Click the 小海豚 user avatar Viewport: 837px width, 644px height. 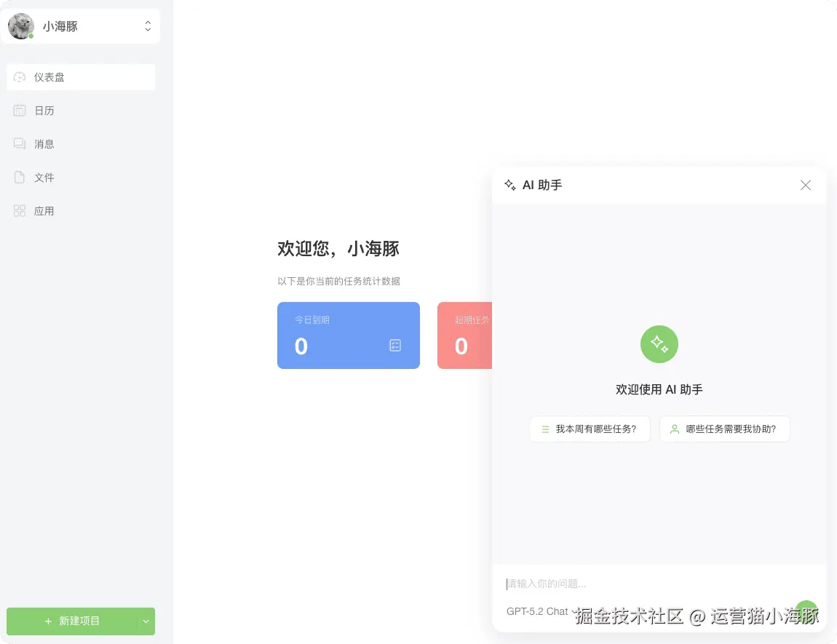coord(21,26)
